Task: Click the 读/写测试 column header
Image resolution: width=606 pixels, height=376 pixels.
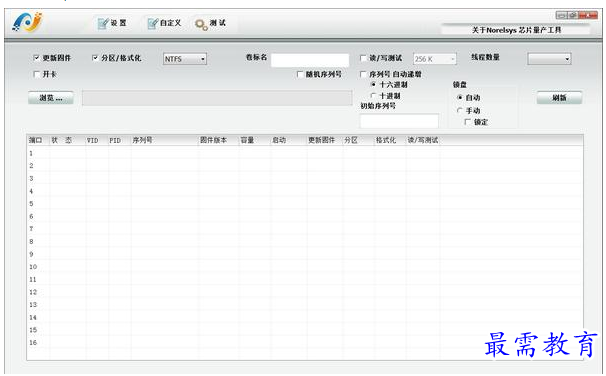Action: coord(423,140)
